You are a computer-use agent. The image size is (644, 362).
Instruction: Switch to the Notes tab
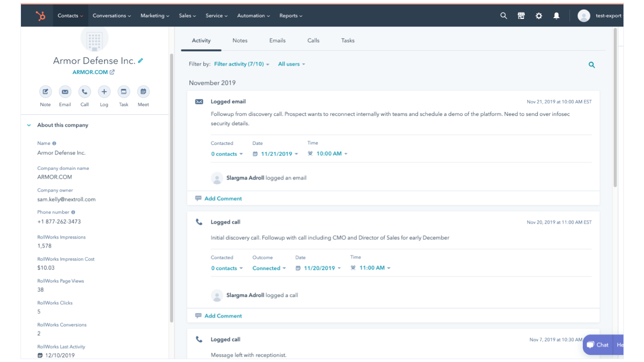(240, 41)
